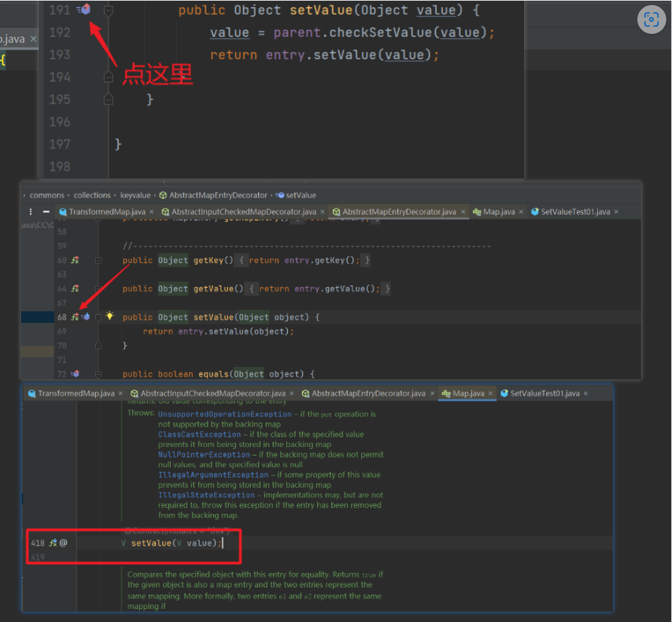Open the UnsupportedOperationException doc link
Image resolution: width=672 pixels, height=622 pixels.
coord(224,414)
